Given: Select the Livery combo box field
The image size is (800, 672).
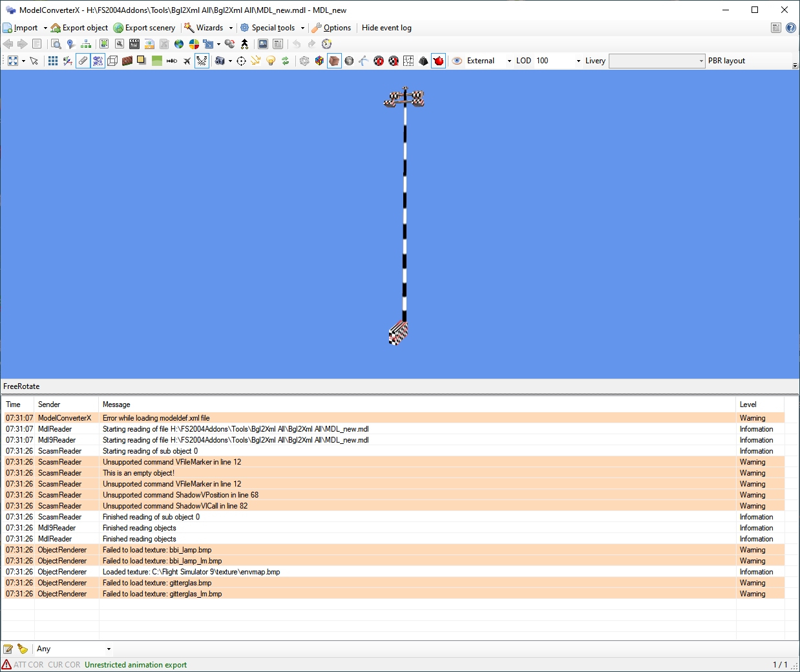Looking at the screenshot, I should 656,61.
